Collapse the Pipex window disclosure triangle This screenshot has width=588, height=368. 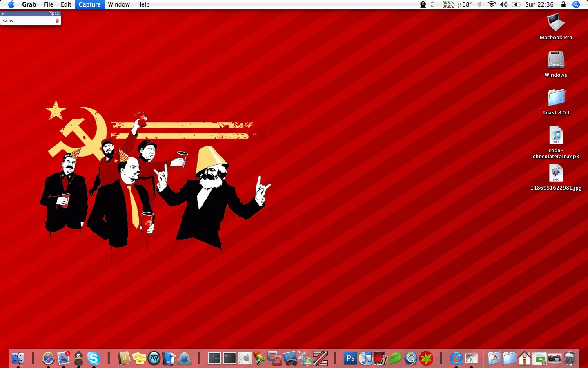click(3, 13)
